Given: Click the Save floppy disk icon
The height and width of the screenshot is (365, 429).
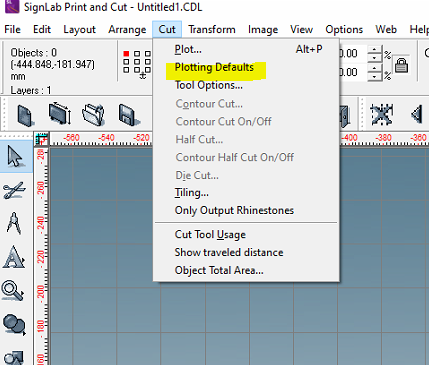Looking at the screenshot, I should coord(129,115).
